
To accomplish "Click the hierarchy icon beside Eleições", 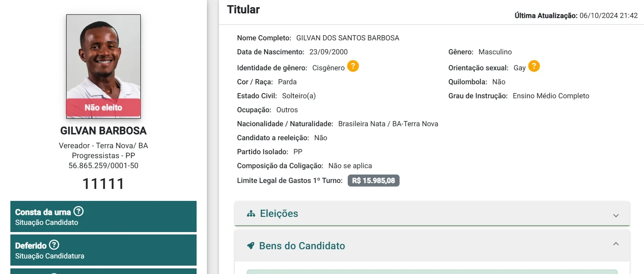I will pos(251,214).
